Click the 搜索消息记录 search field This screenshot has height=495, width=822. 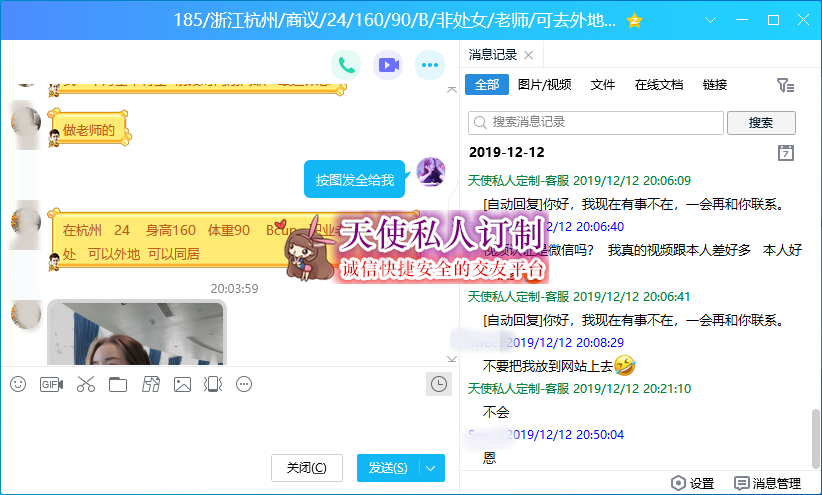pyautogui.click(x=596, y=122)
